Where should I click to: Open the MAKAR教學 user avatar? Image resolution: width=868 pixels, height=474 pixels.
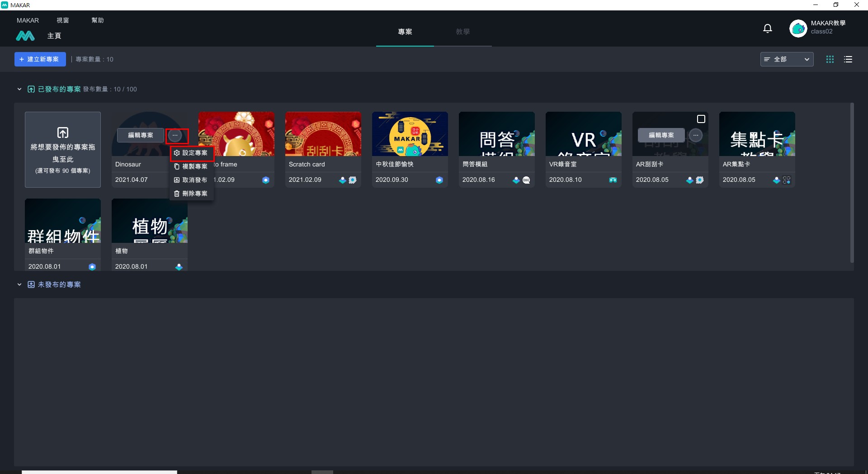tap(798, 28)
